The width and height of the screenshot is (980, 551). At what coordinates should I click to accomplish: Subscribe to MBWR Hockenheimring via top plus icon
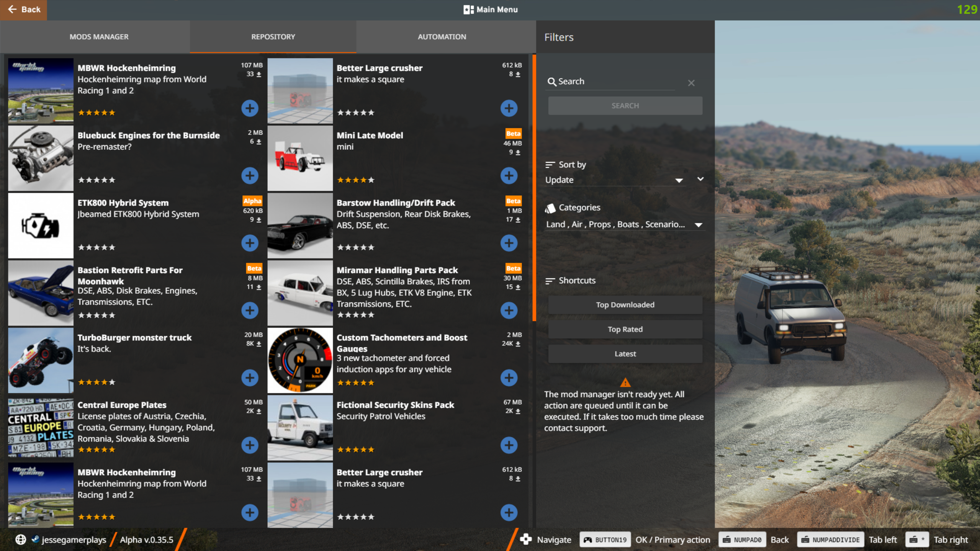pyautogui.click(x=250, y=108)
